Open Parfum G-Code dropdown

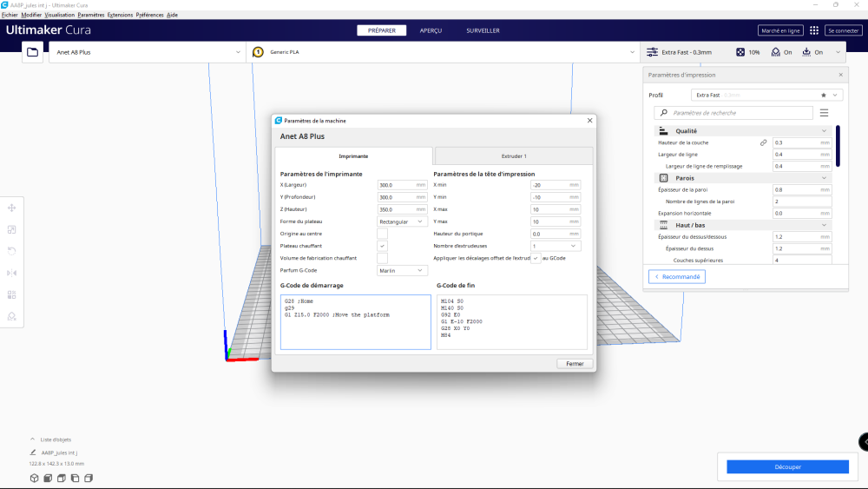click(402, 271)
